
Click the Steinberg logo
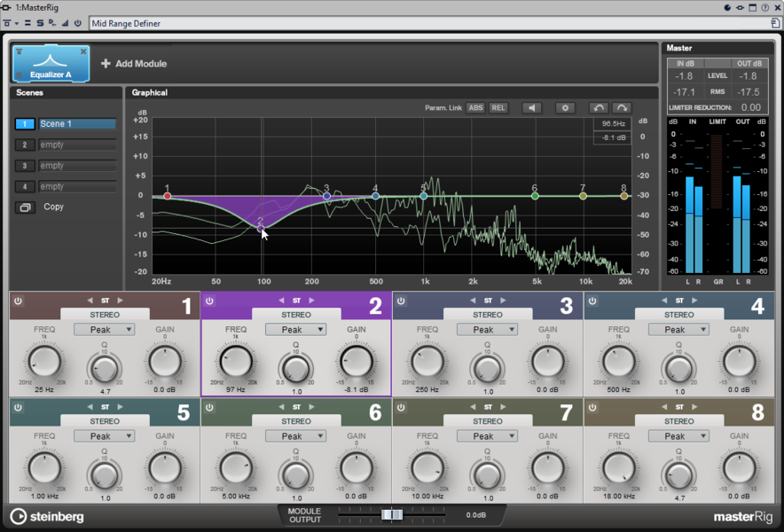tap(47, 517)
